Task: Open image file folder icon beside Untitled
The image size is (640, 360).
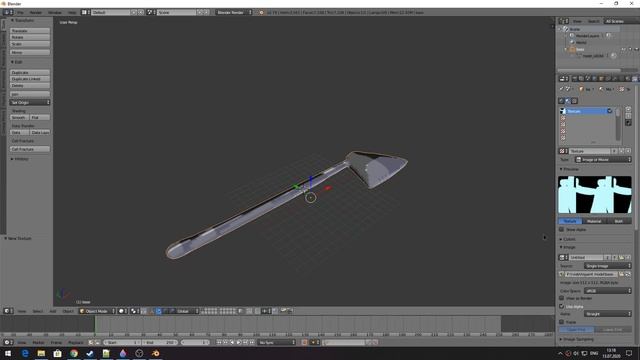Action: 621,258
